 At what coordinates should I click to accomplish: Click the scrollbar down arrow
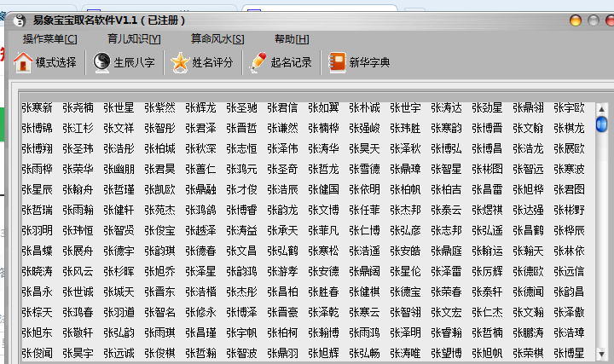[601, 355]
